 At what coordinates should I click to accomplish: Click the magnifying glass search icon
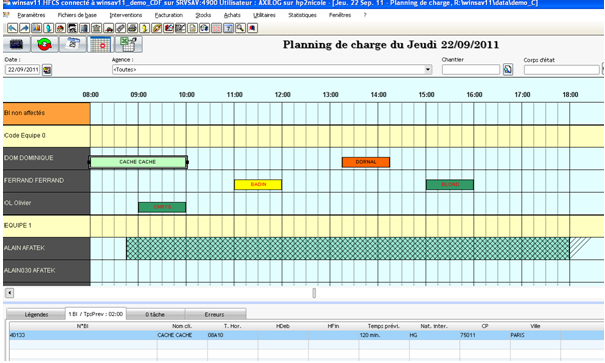(x=240, y=28)
